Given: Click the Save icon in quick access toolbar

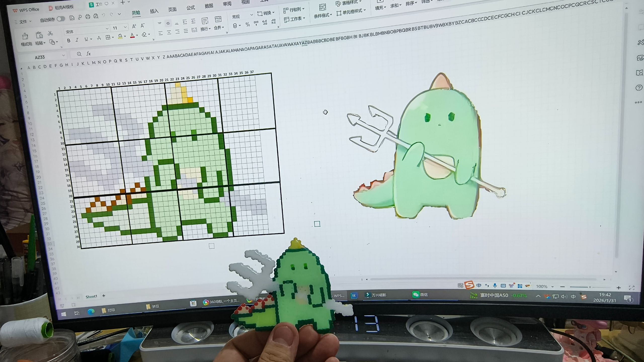Looking at the screenshot, I should (72, 18).
